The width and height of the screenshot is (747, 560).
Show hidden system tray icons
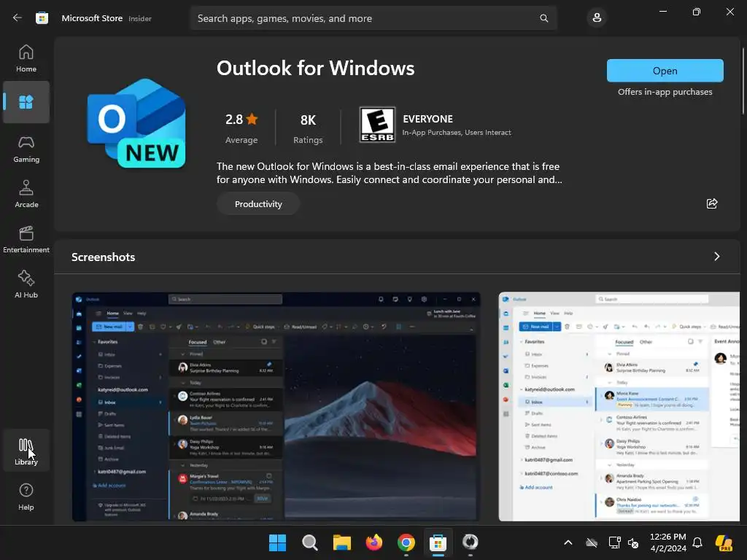[x=568, y=542]
